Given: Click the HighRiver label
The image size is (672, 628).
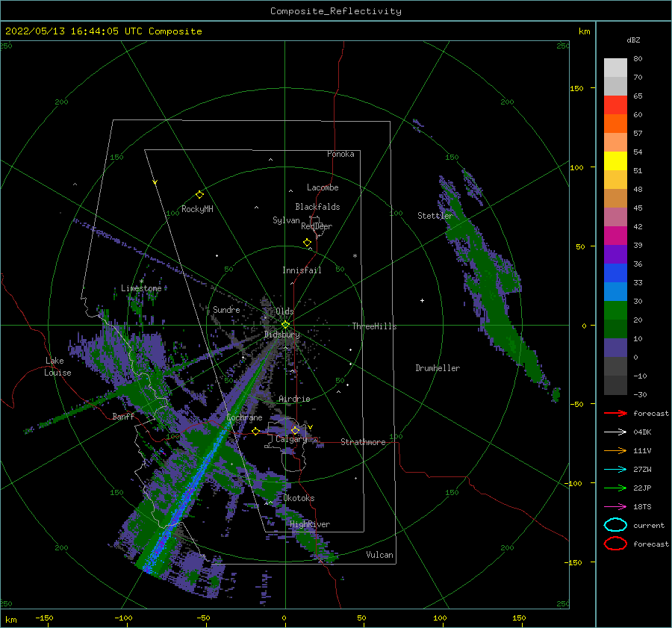Looking at the screenshot, I should tap(310, 524).
